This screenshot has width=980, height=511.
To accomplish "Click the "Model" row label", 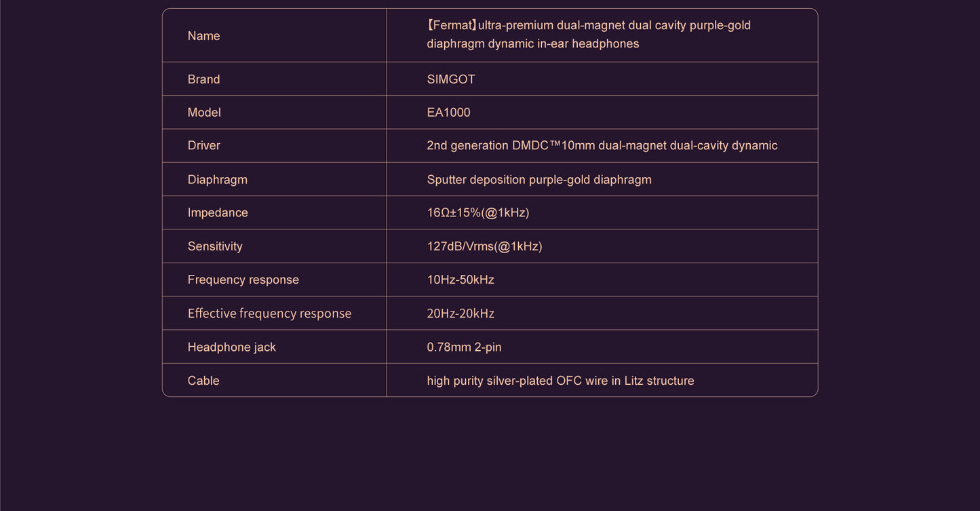I will (204, 113).
